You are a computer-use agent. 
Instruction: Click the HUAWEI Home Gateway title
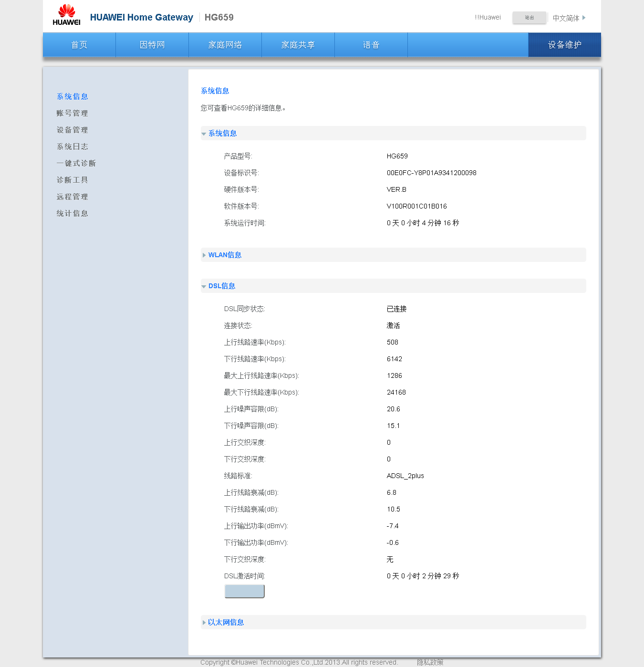point(142,18)
